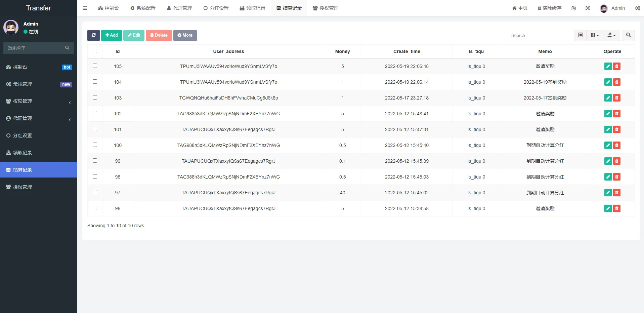Edit record 105 with its pencil icon
Image resolution: width=644 pixels, height=313 pixels.
point(608,66)
